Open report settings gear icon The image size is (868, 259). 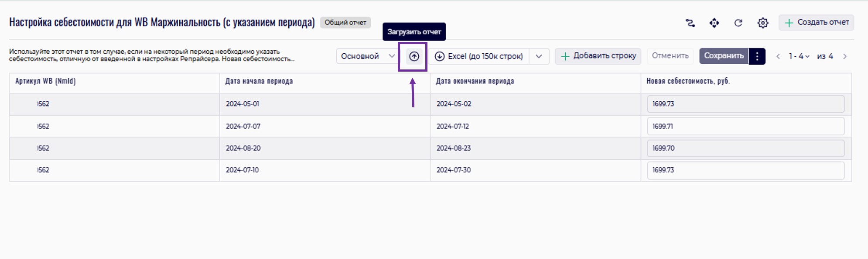[x=762, y=23]
